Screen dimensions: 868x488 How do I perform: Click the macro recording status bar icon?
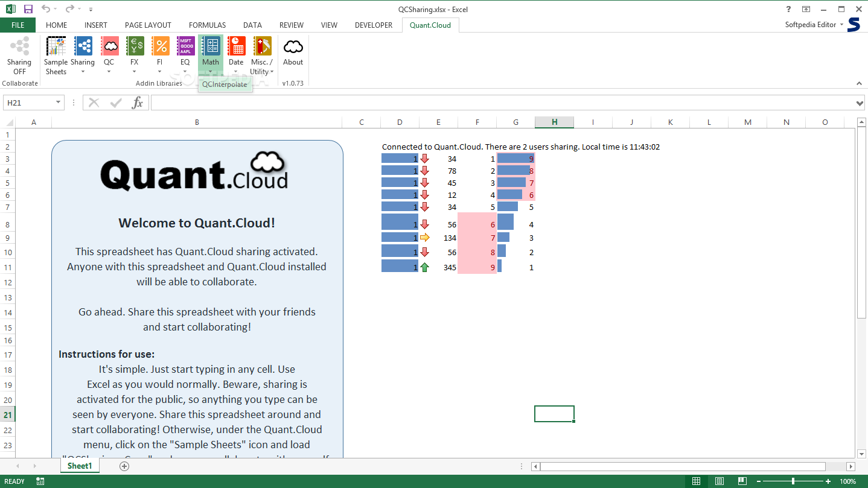point(40,481)
